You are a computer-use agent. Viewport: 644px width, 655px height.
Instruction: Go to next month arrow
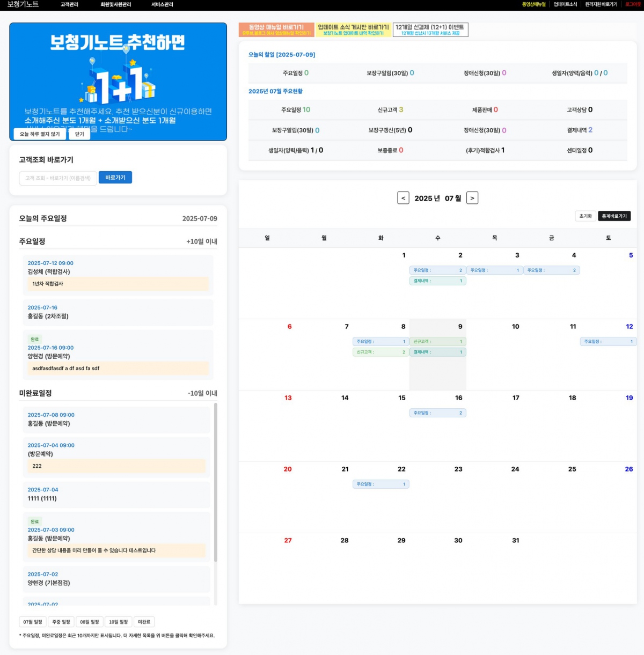tap(472, 198)
